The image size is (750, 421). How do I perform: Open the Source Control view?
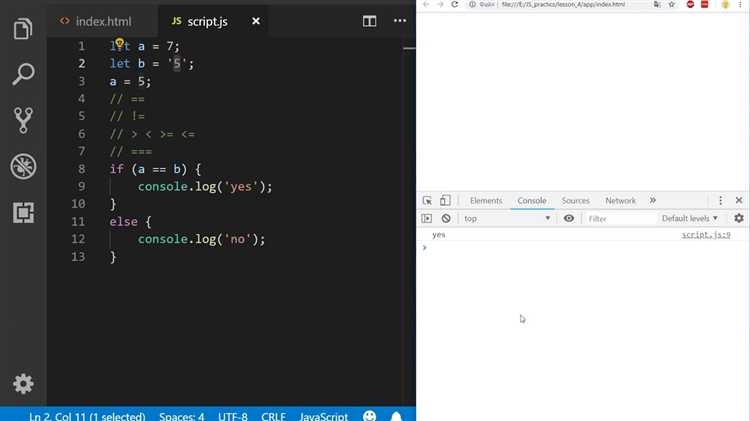coord(23,120)
